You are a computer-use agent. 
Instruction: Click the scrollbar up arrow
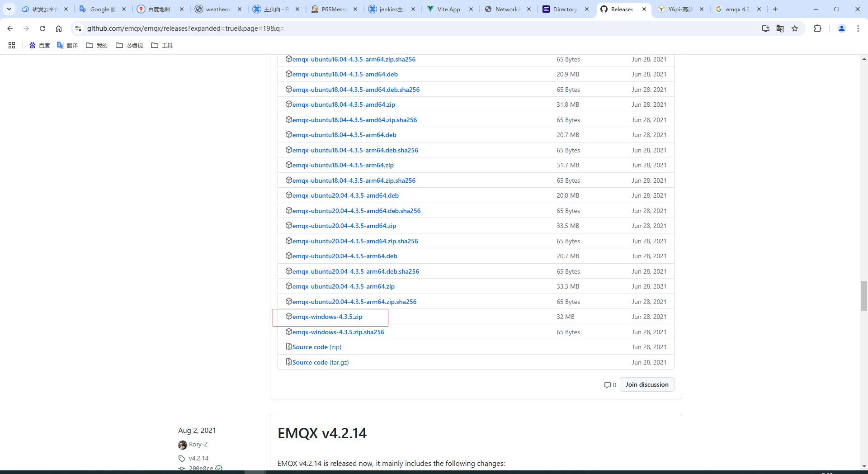tap(864, 59)
